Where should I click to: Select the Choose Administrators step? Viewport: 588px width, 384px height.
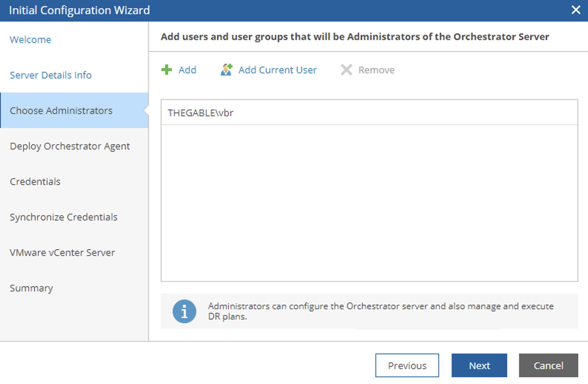click(74, 110)
